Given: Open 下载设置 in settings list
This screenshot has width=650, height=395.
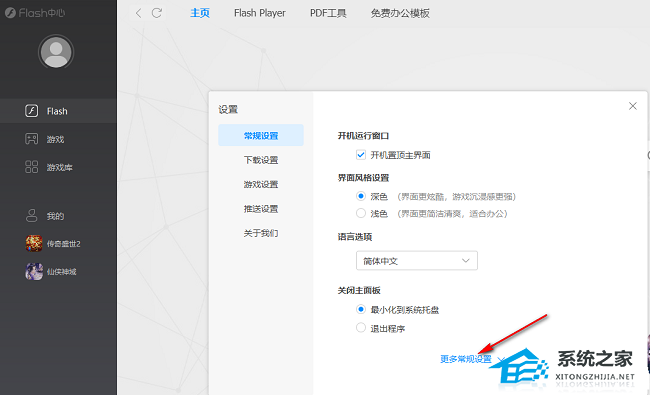Looking at the screenshot, I should (261, 160).
